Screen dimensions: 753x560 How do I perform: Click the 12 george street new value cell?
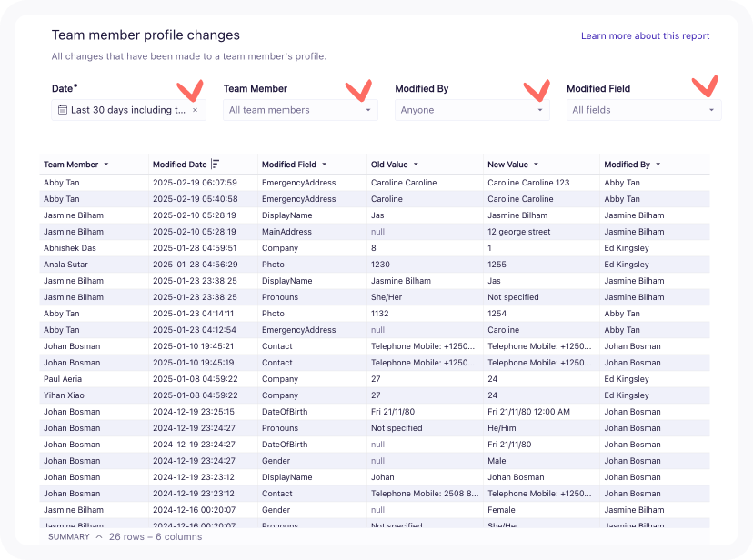click(x=518, y=232)
